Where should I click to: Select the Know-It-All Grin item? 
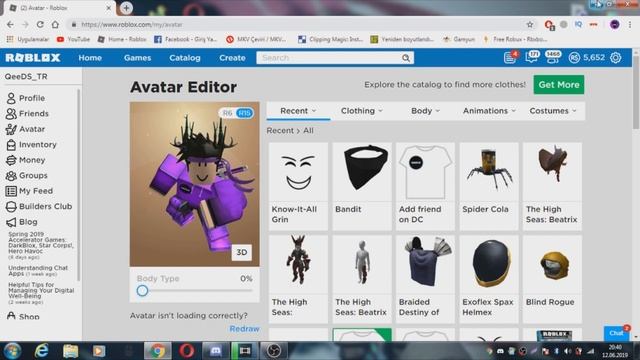tap(298, 187)
